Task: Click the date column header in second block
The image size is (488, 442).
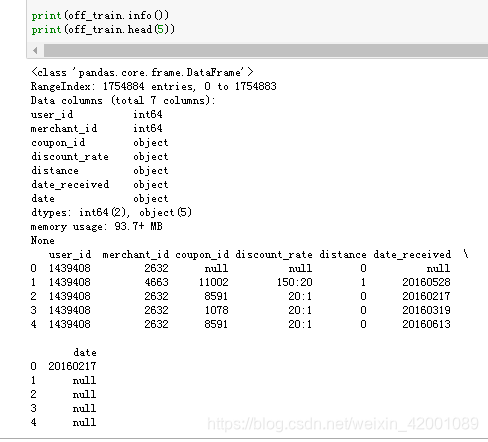Action: tap(85, 352)
